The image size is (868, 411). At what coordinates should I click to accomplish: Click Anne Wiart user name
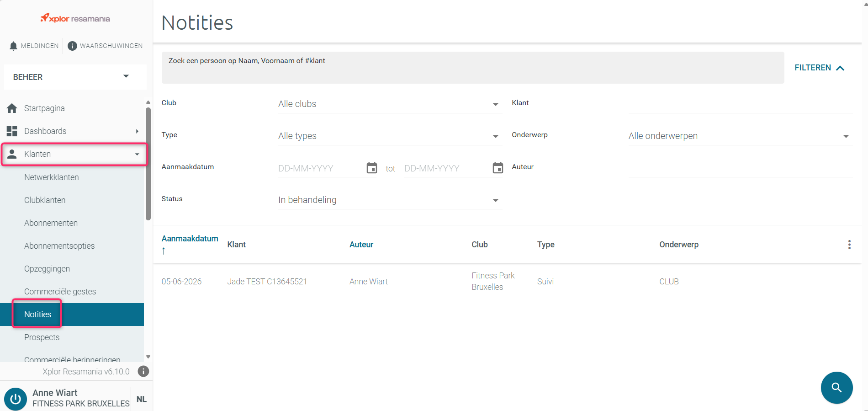click(x=55, y=393)
